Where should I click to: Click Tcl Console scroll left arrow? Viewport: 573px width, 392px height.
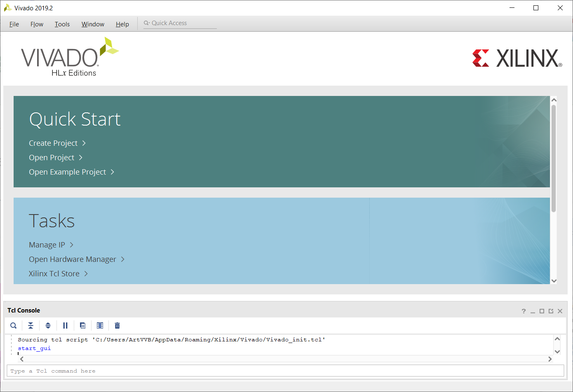(x=22, y=359)
